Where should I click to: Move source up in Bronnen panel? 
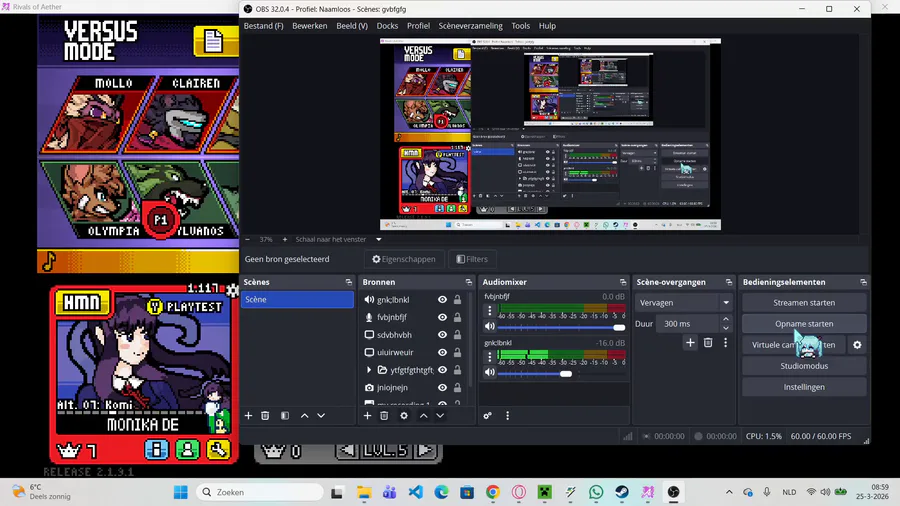coord(424,415)
